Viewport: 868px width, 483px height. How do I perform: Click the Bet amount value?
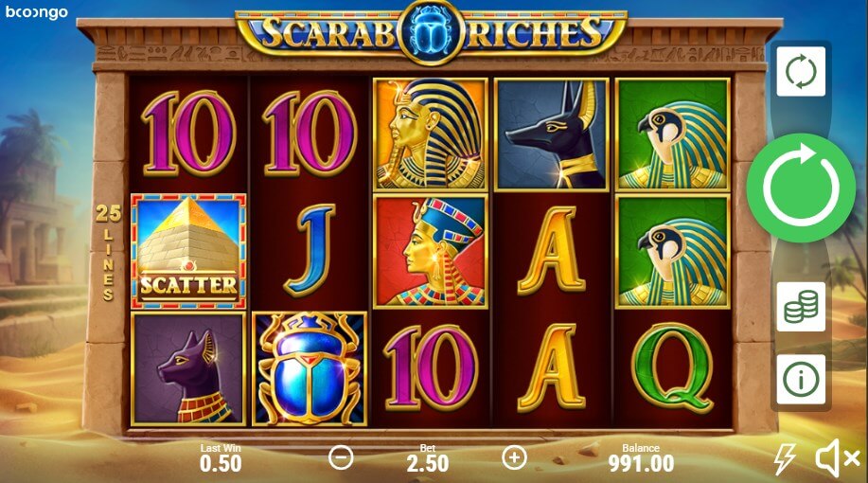(427, 464)
